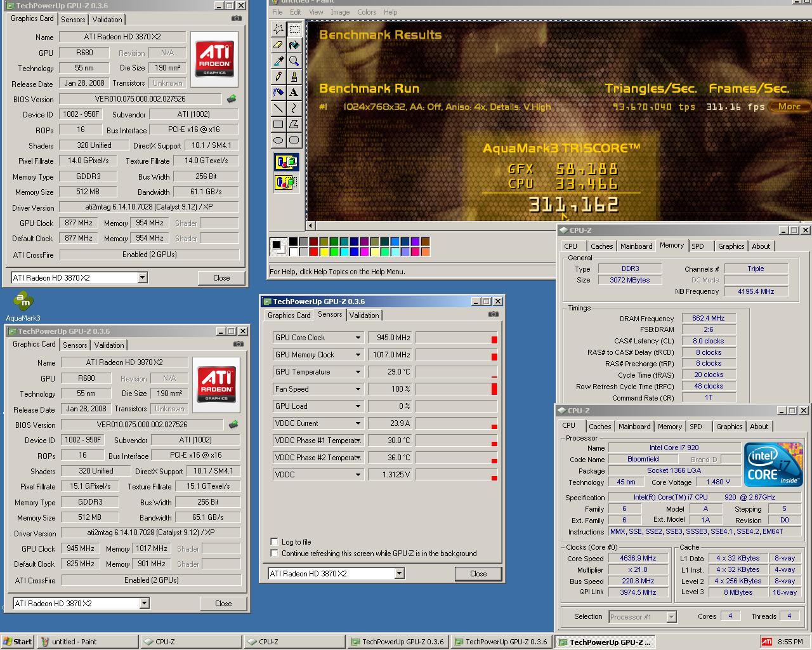
Task: Open the GPU Load sensor dropdown
Action: pos(358,406)
